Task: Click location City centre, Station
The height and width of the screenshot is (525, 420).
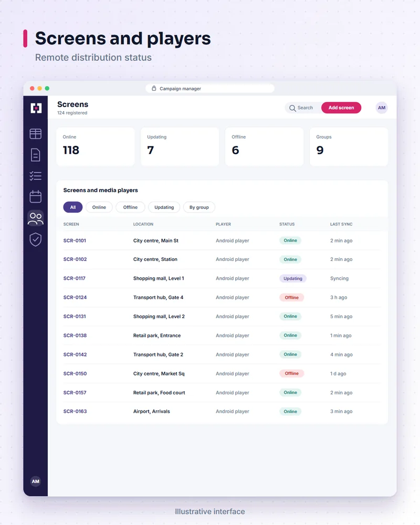Action: (155, 259)
